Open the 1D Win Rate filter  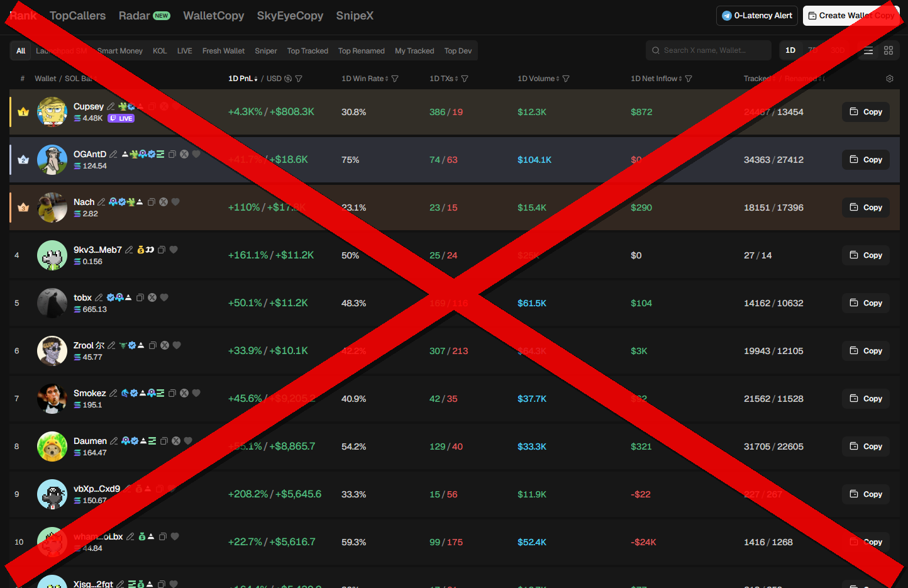pyautogui.click(x=395, y=79)
